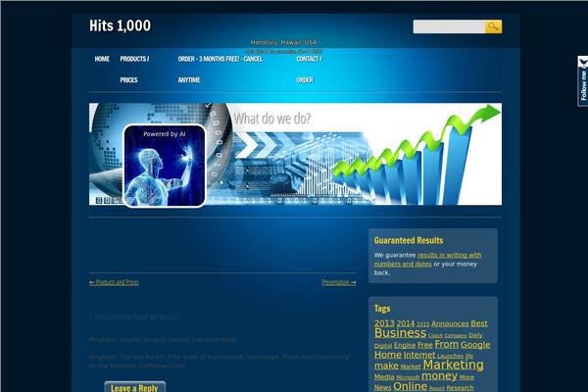Image resolution: width=588 pixels, height=392 pixels.
Task: Open the Online tag
Action: (x=411, y=386)
